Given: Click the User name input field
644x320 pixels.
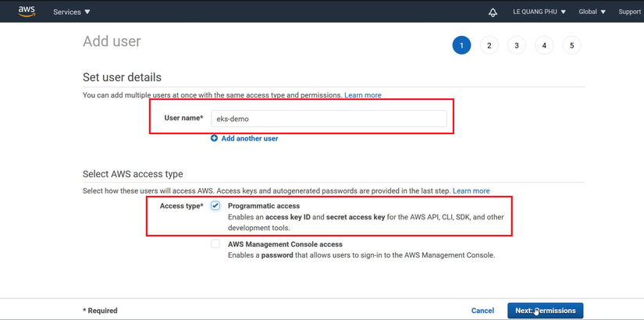Looking at the screenshot, I should pyautogui.click(x=329, y=119).
